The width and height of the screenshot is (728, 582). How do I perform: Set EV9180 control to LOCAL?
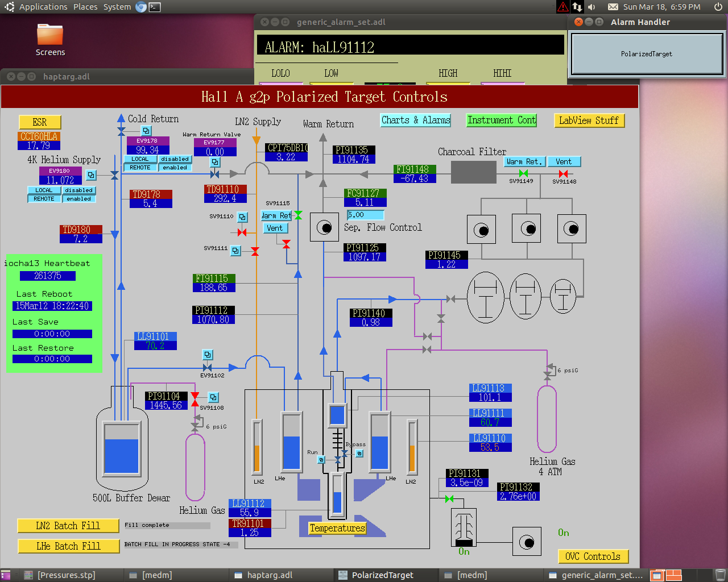pyautogui.click(x=44, y=190)
